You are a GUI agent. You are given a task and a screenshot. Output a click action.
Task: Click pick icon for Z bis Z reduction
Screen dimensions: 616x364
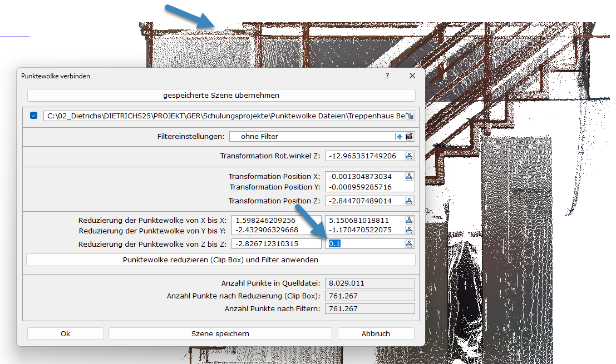click(x=410, y=244)
